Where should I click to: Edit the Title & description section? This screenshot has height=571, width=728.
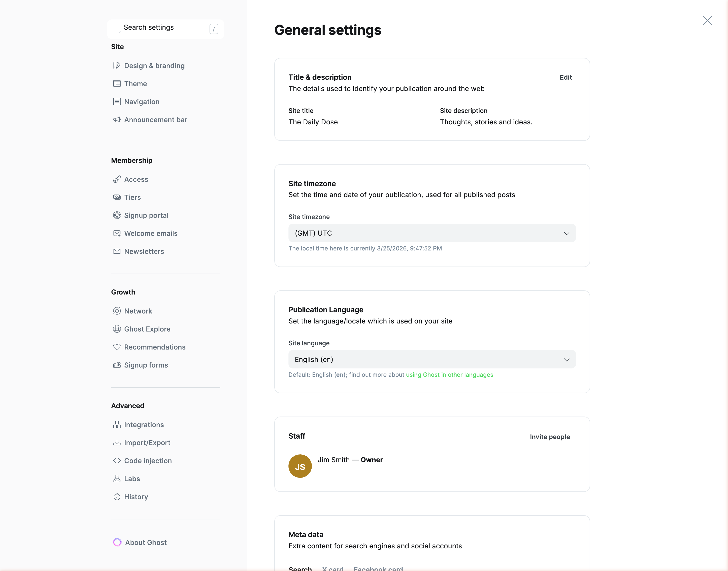coord(565,77)
